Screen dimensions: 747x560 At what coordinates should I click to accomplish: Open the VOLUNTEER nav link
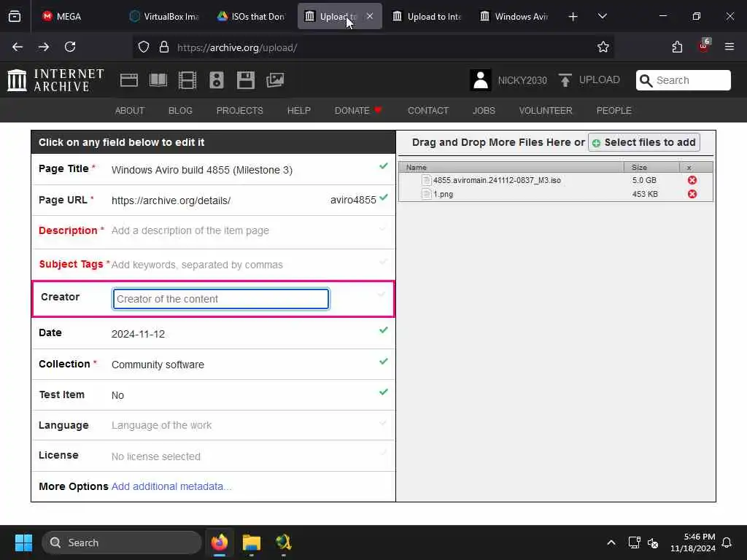(546, 111)
